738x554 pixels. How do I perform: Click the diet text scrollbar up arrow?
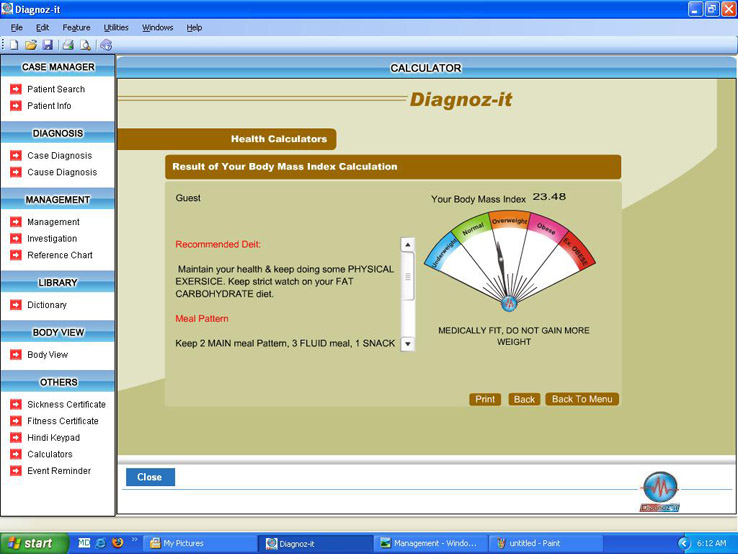[x=408, y=244]
